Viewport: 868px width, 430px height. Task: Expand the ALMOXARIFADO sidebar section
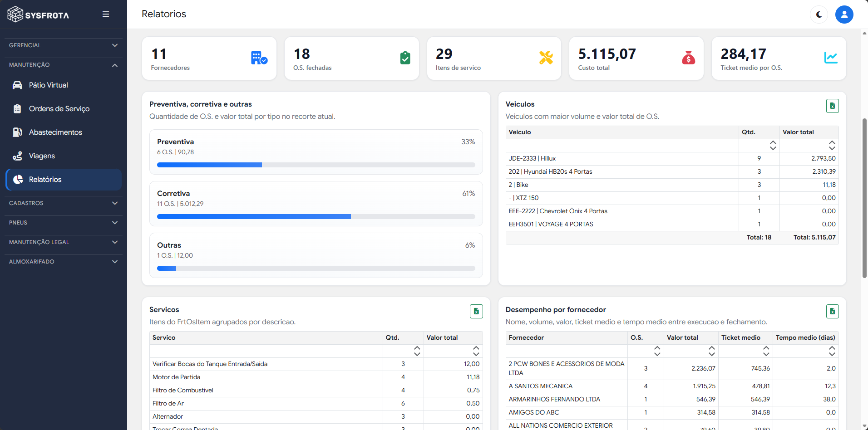64,262
